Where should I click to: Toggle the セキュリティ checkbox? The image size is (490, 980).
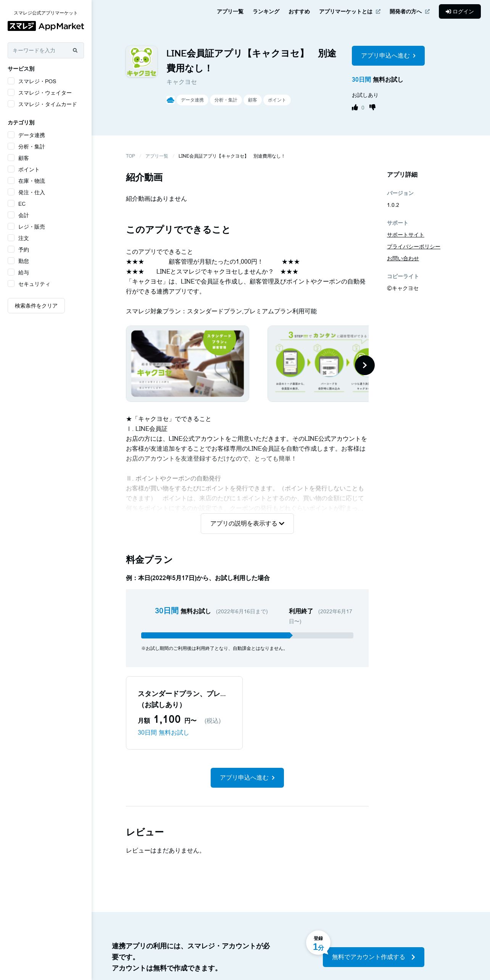(x=11, y=284)
